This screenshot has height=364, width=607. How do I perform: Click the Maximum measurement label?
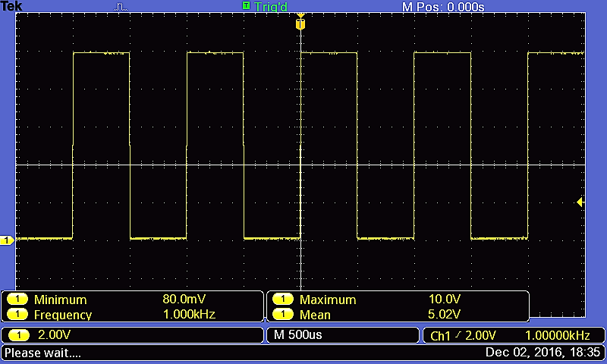[328, 300]
